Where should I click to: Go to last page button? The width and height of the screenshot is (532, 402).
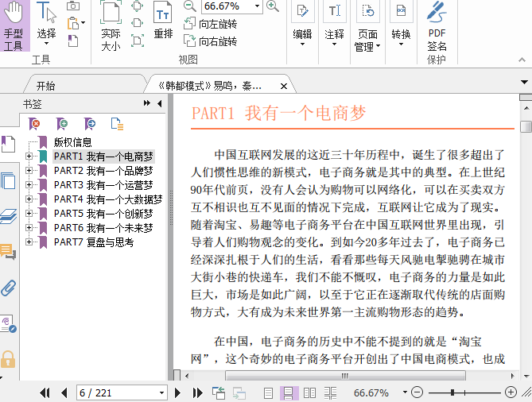[197, 392]
